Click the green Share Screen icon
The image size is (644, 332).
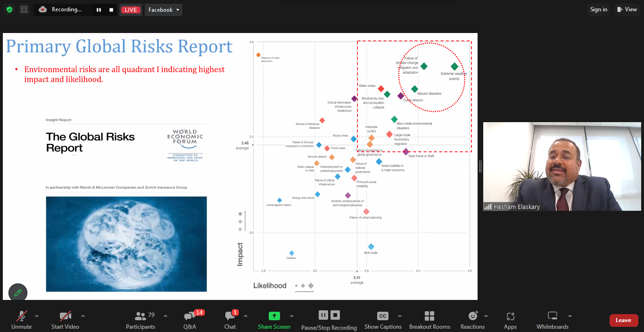pyautogui.click(x=274, y=316)
